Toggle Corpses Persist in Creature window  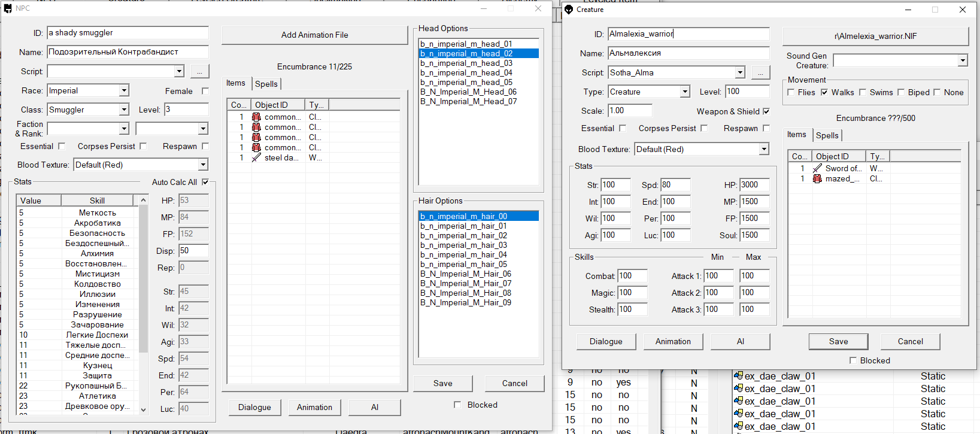click(x=704, y=128)
